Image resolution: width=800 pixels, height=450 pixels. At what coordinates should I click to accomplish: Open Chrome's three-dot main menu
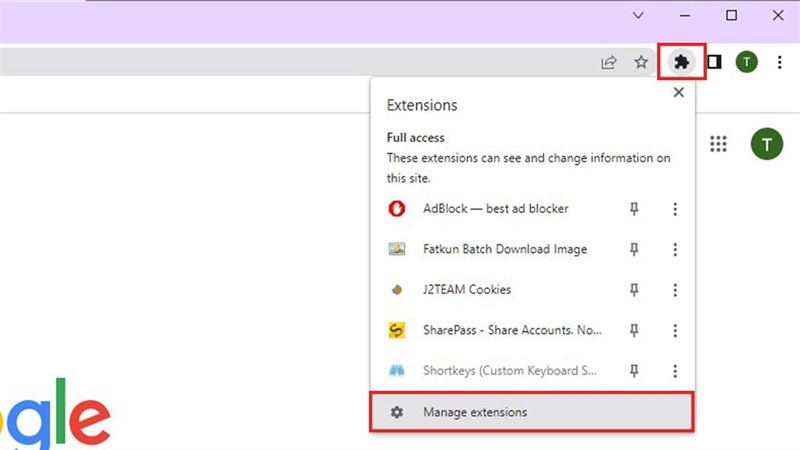click(780, 62)
